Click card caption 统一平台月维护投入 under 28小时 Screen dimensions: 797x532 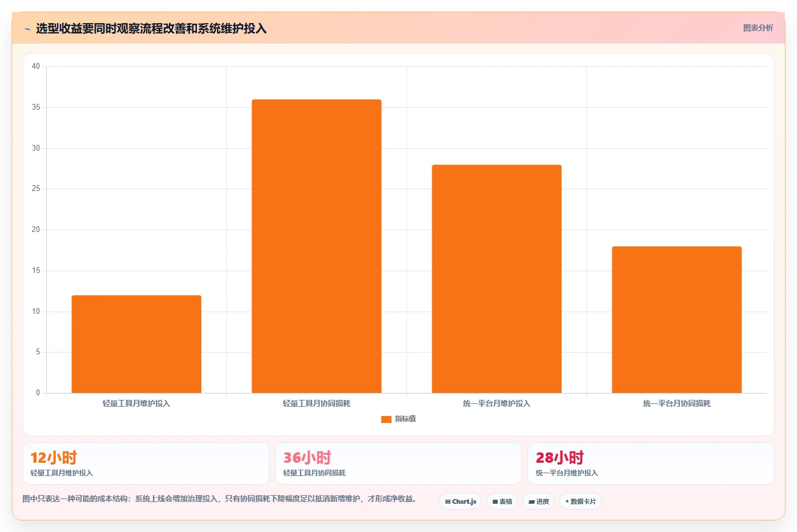pyautogui.click(x=567, y=473)
